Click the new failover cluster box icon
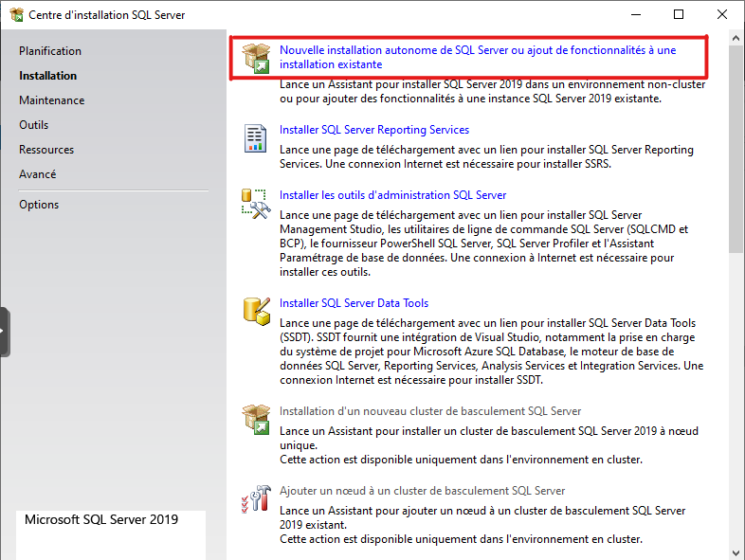The height and width of the screenshot is (560, 745). (256, 420)
